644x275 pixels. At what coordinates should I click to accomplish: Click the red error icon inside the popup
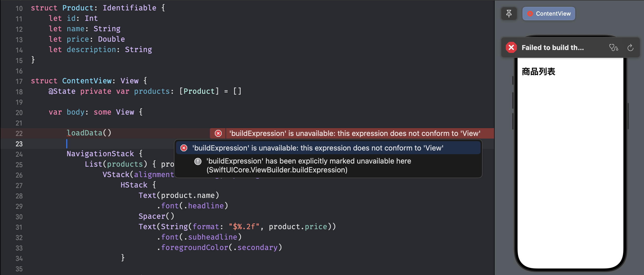click(x=184, y=148)
